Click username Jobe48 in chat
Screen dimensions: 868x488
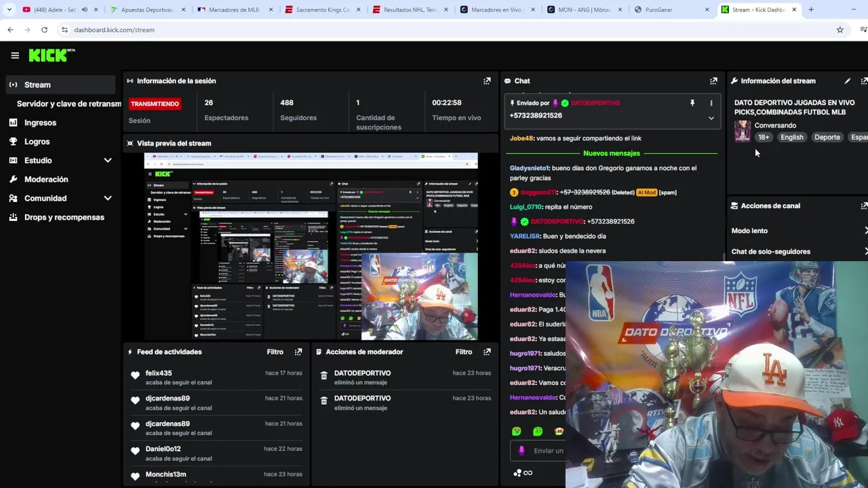pyautogui.click(x=521, y=138)
